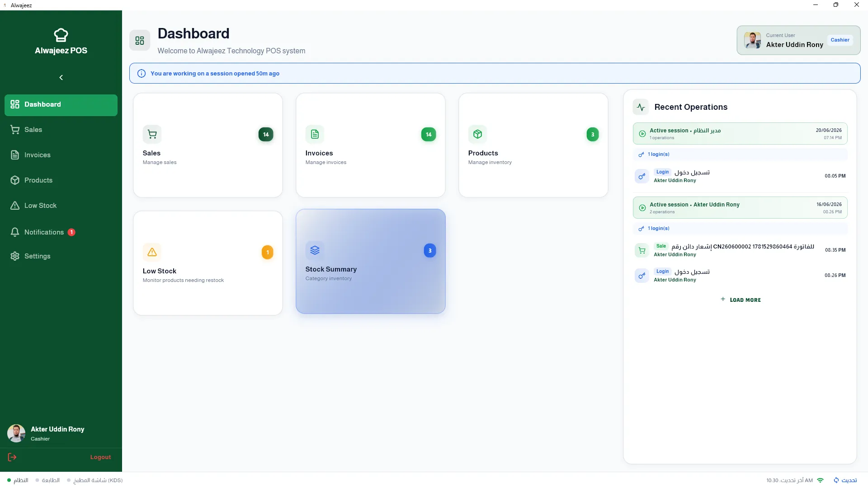Open the Stock Summary card title
This screenshot has width=868, height=488.
[331, 270]
